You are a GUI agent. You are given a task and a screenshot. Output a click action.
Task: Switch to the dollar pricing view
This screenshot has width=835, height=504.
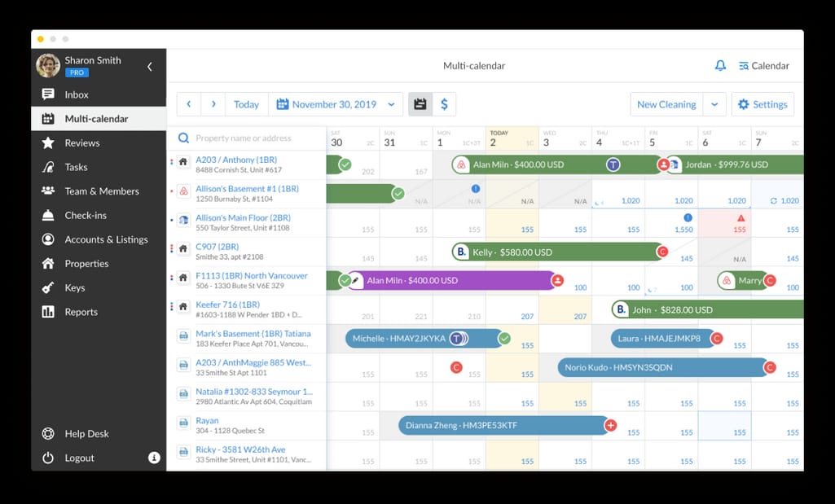444,104
